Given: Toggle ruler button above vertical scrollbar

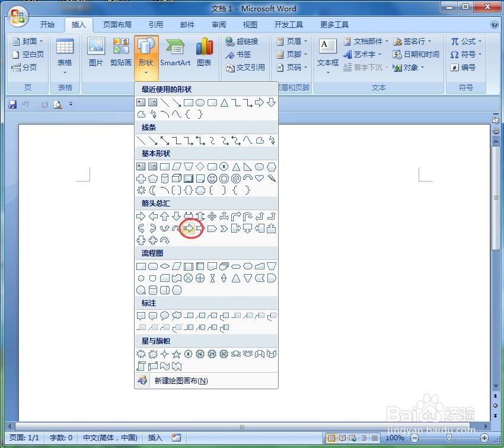Looking at the screenshot, I should pos(495,120).
